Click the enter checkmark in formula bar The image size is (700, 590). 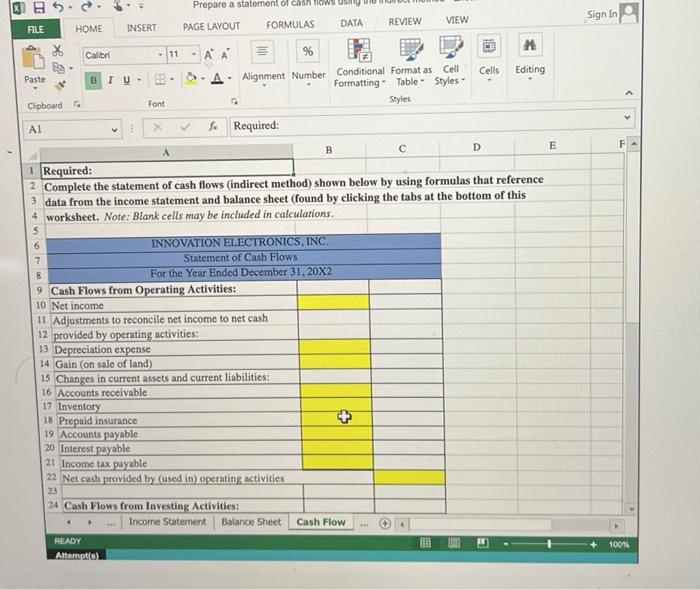click(x=185, y=128)
